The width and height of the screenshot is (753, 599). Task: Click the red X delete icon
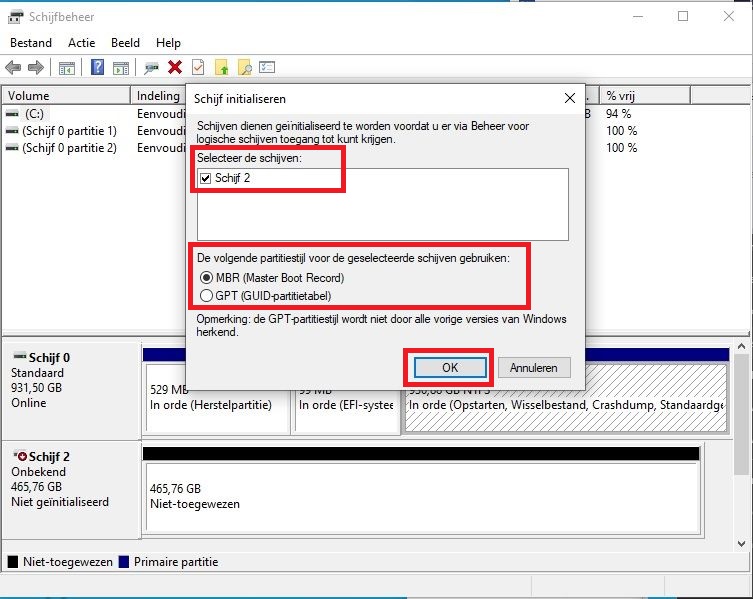pos(175,67)
